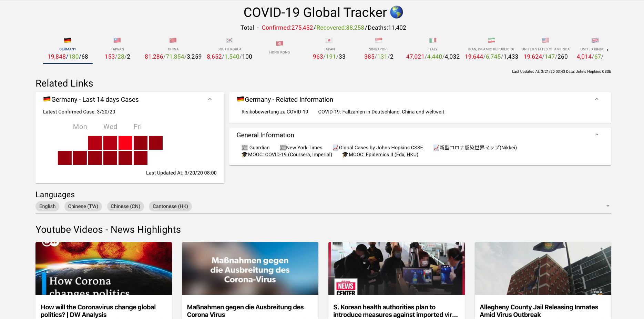Click the 'Confirmed:275,452' total figure
644x319 pixels.
click(287, 28)
